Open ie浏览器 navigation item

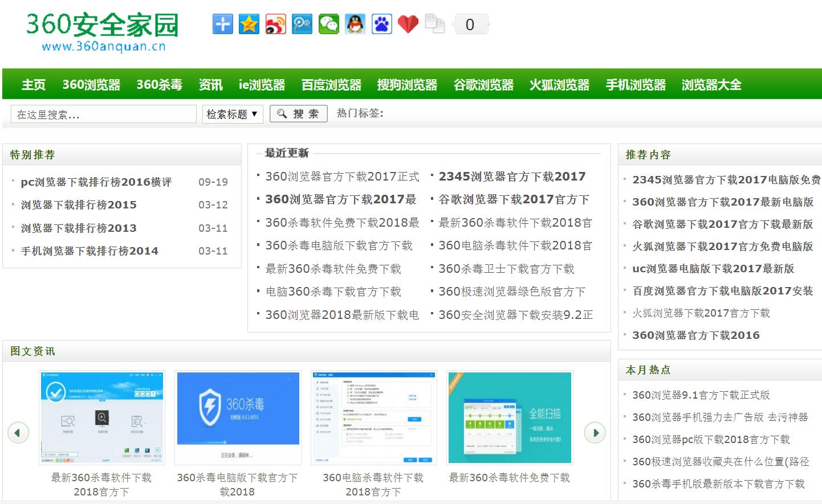tap(262, 85)
